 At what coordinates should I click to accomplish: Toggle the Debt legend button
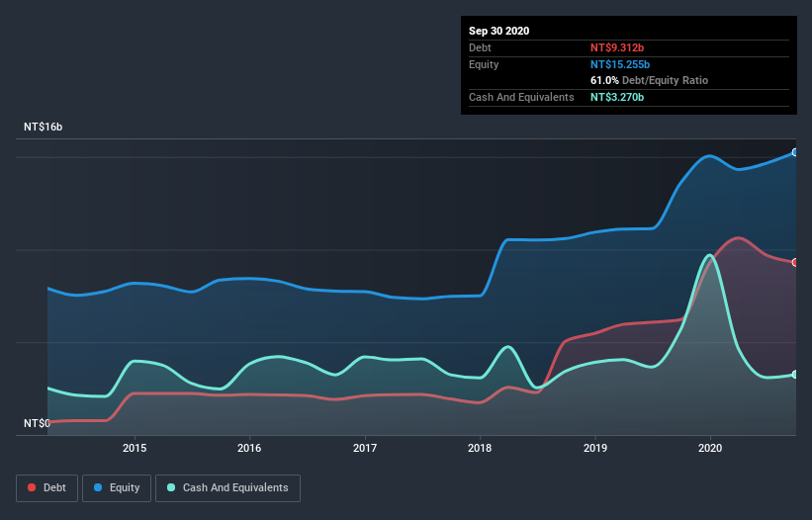(x=46, y=488)
